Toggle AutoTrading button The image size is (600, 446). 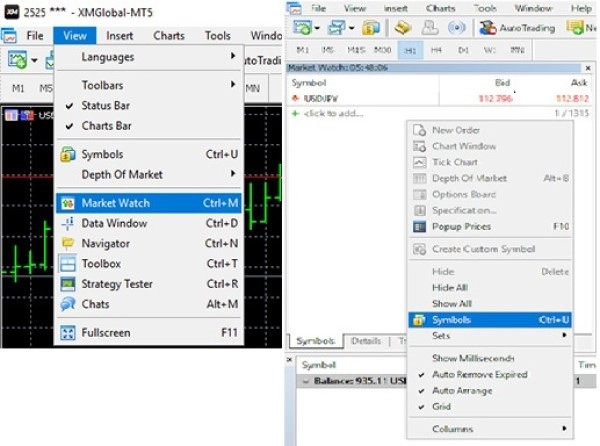coord(517,28)
